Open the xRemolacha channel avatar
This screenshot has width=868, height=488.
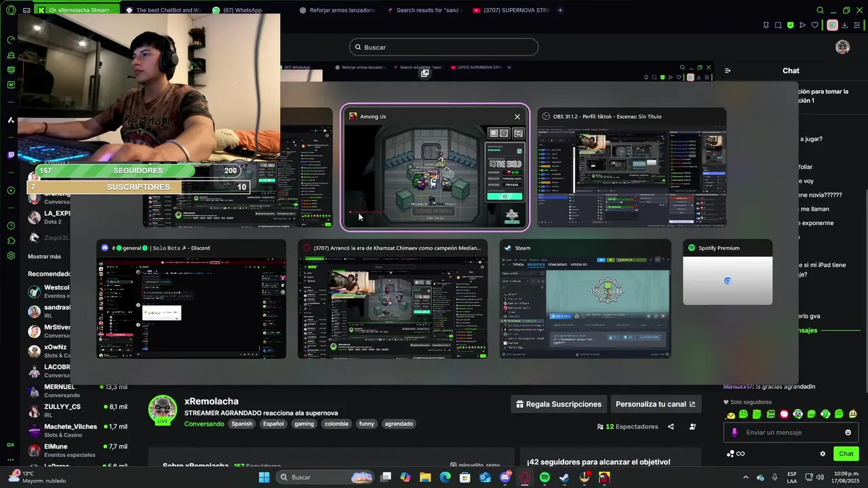(x=163, y=410)
